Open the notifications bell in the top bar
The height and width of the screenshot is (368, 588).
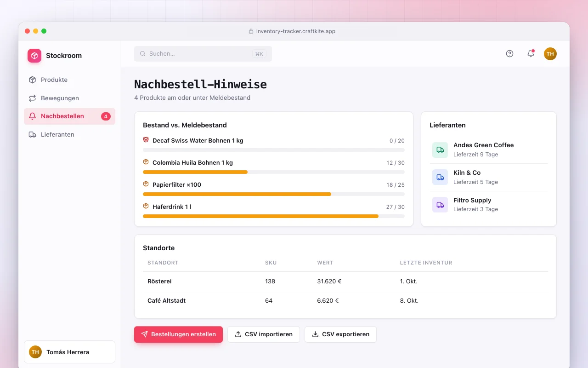[x=531, y=54]
